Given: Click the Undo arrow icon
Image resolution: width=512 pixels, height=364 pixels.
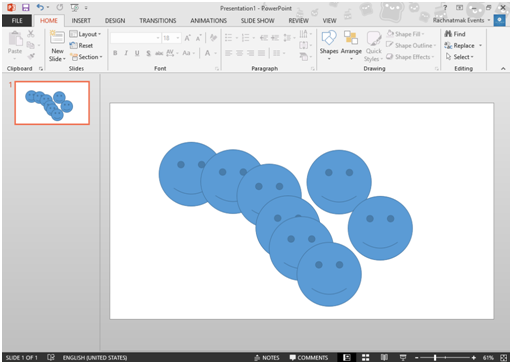Looking at the screenshot, I should [x=40, y=7].
